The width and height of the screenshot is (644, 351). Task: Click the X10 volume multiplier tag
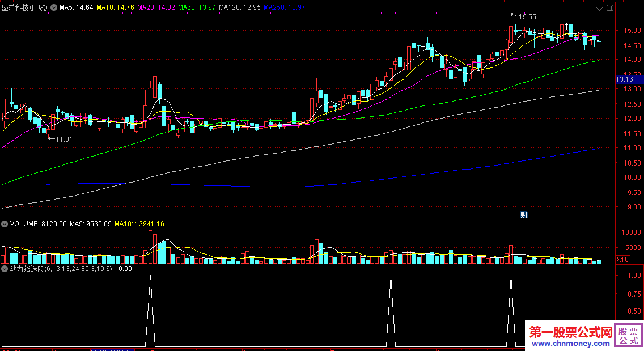pos(622,259)
